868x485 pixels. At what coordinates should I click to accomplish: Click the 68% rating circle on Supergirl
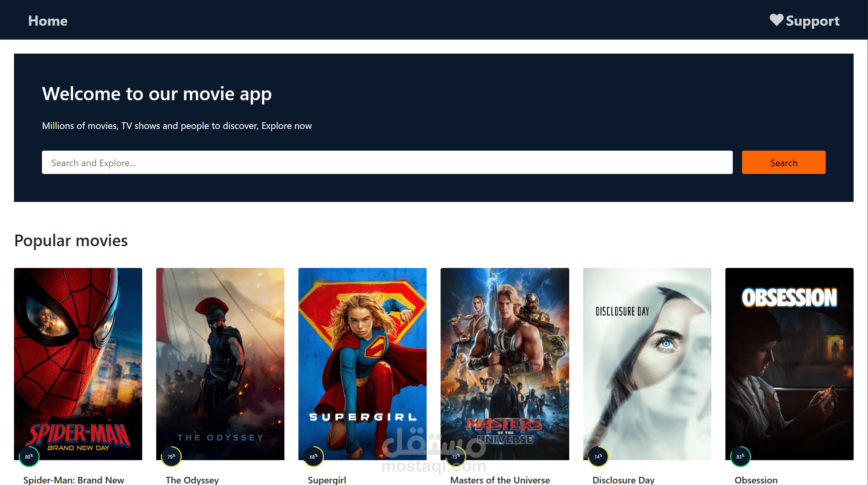(x=314, y=457)
